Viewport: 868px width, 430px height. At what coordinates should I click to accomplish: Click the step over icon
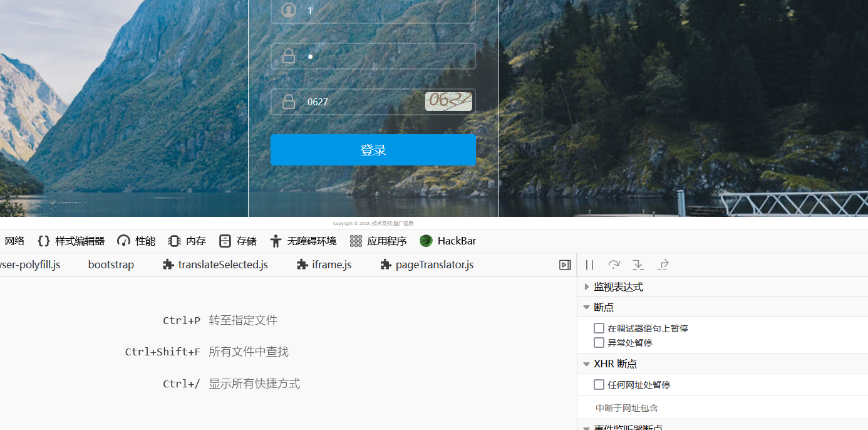[x=614, y=265]
